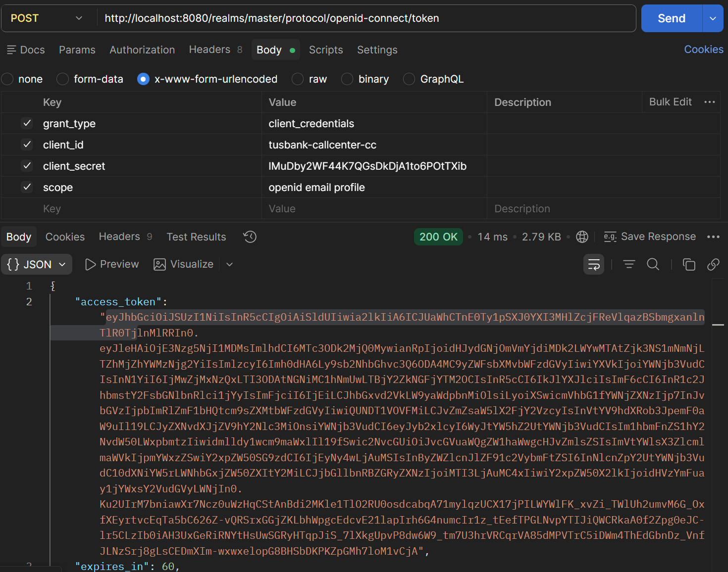Click the empty Description input field

coord(604,209)
